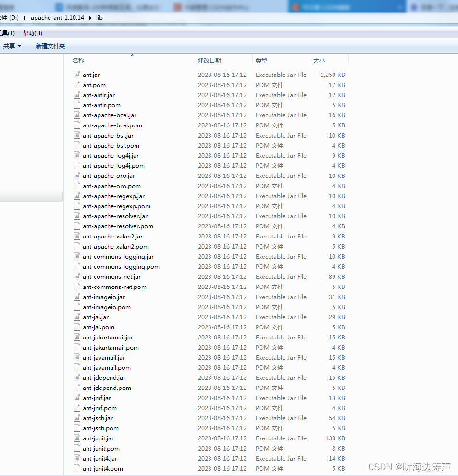458x476 pixels.
Task: Select the ant-apache-xalan2.pom file name
Action: [x=116, y=247]
